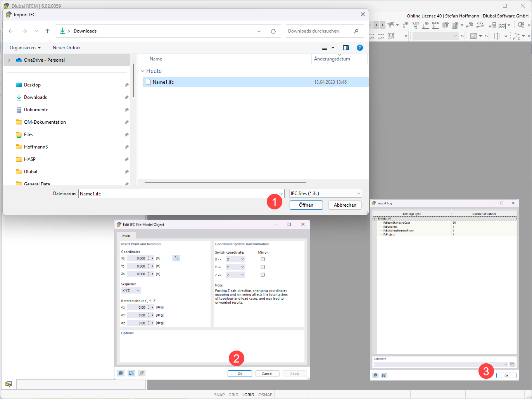Toggle SNAP in the status bar

click(219, 395)
